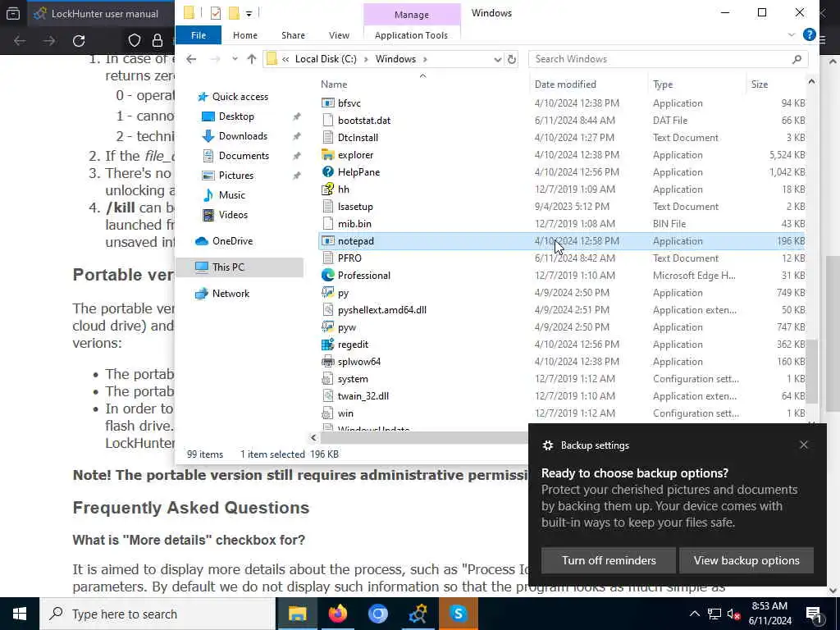Unpin Desktop from Quick access
Image resolution: width=840 pixels, height=630 pixels.
[x=296, y=116]
